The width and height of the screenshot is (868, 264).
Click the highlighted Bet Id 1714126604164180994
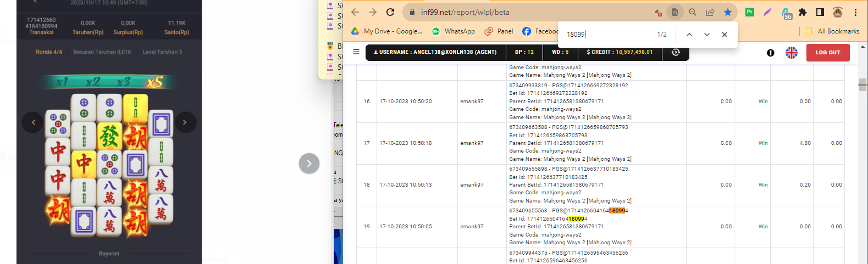click(x=548, y=219)
